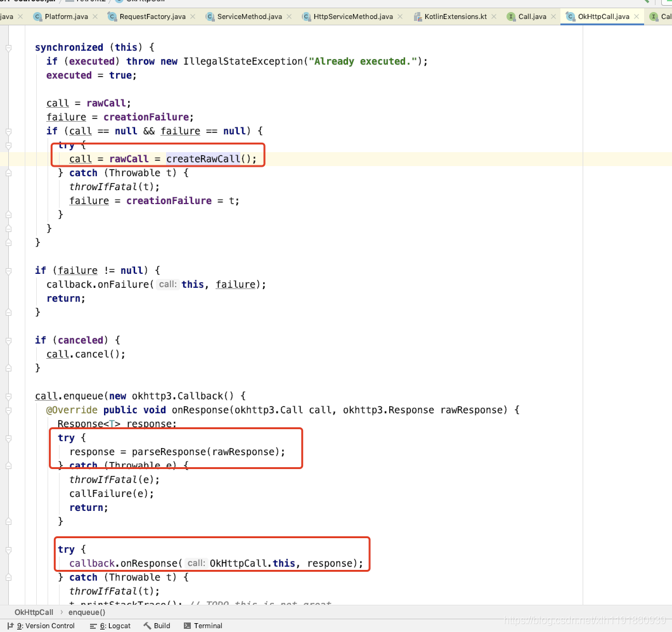Screen dimensions: 672x632
Task: Click the Build hammer icon
Action: [148, 626]
